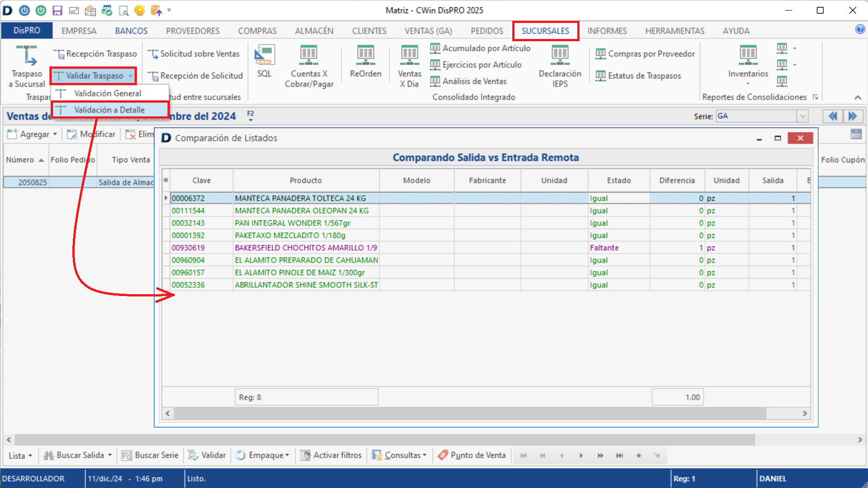Click the blue power icon in title bar
This screenshot has height=488, width=868.
[25, 10]
